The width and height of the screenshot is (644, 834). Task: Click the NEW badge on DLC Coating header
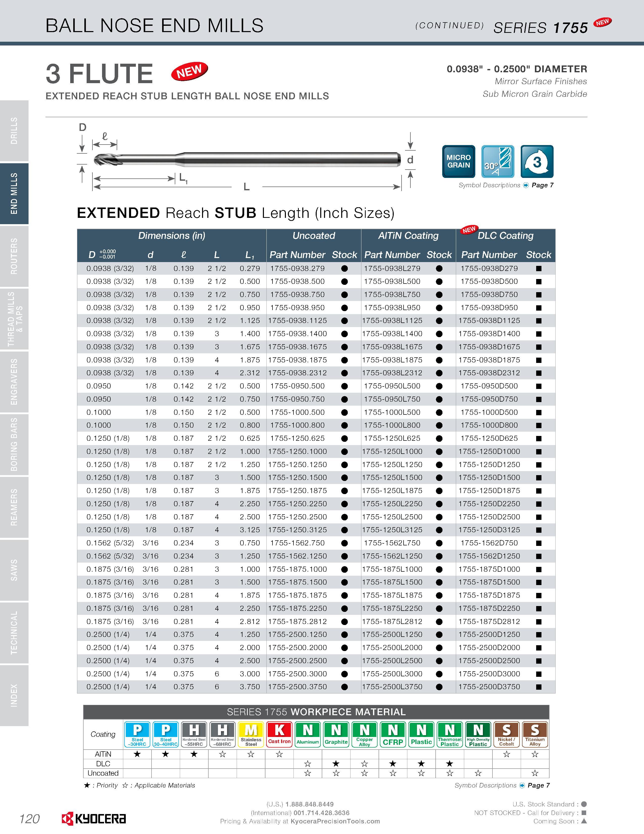click(x=469, y=230)
